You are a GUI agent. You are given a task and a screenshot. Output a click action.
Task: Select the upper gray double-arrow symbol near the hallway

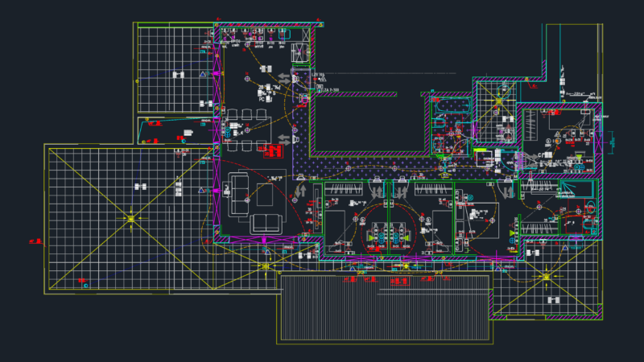pyautogui.click(x=284, y=78)
